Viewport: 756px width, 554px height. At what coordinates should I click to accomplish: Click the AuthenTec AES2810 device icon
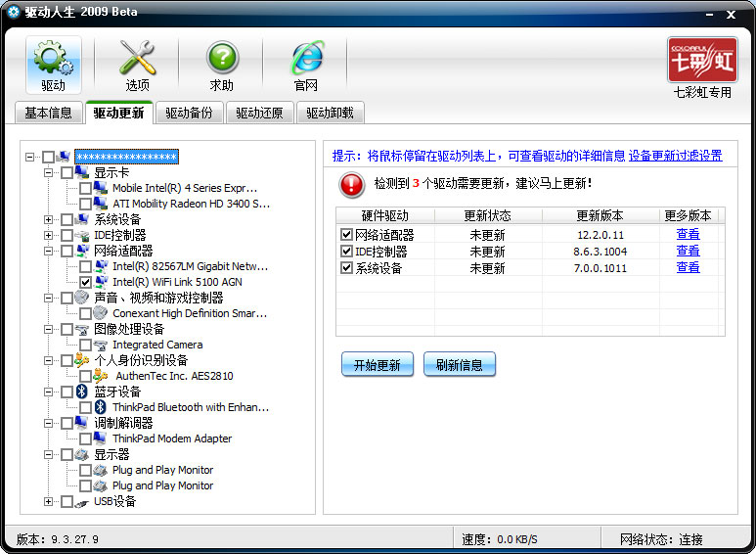[101, 376]
